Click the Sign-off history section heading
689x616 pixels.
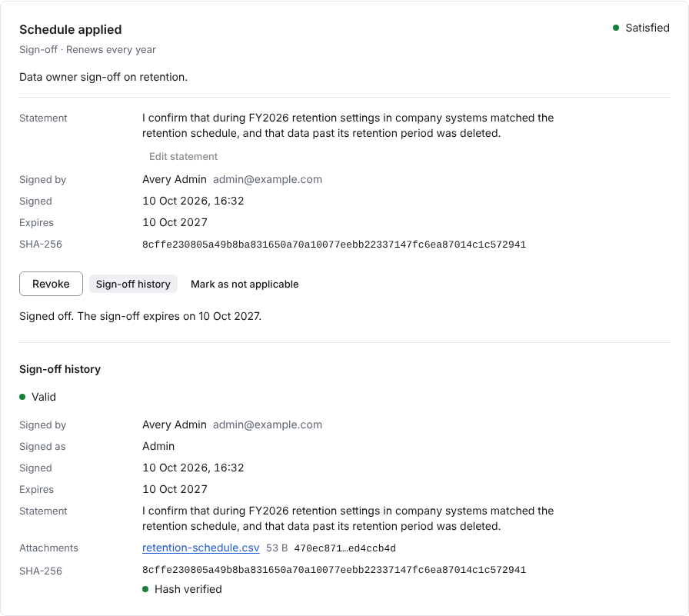click(60, 369)
